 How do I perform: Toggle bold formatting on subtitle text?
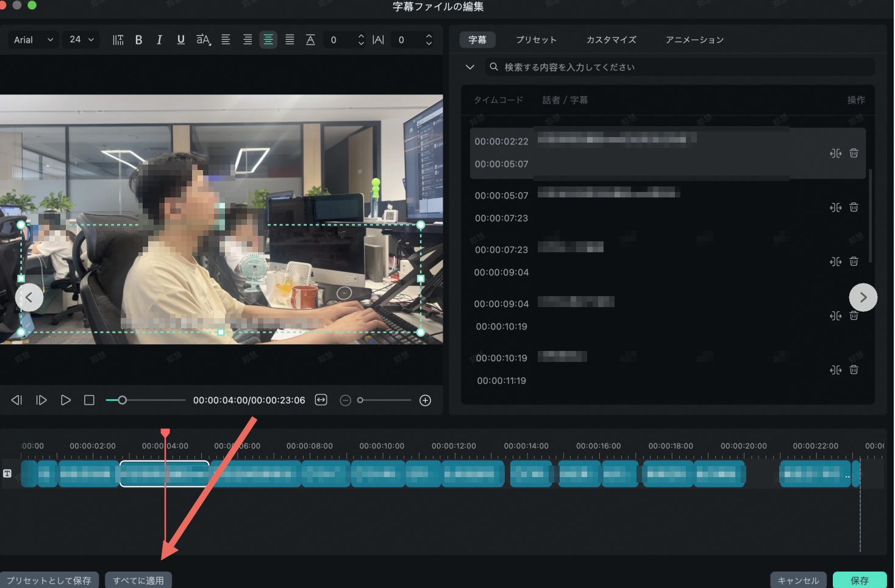138,40
